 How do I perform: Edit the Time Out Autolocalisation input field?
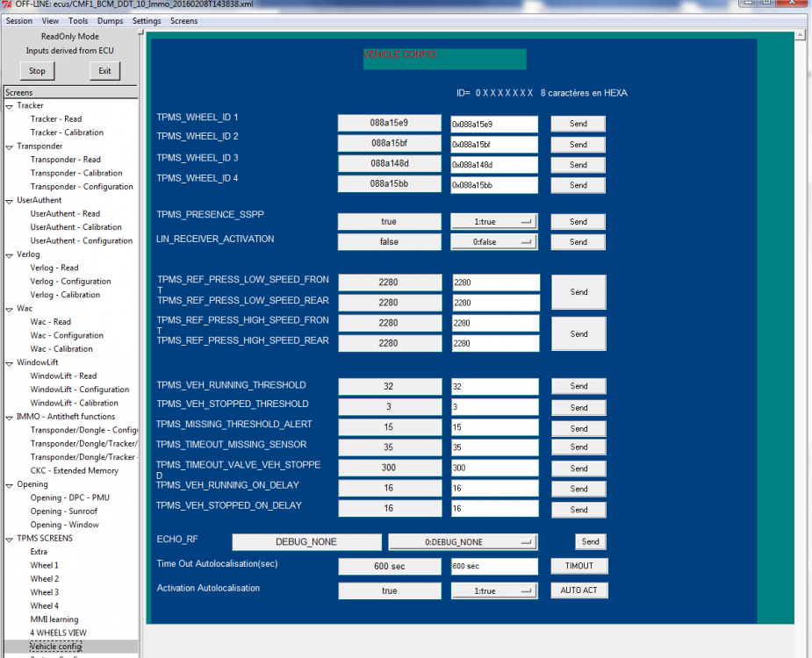494,567
